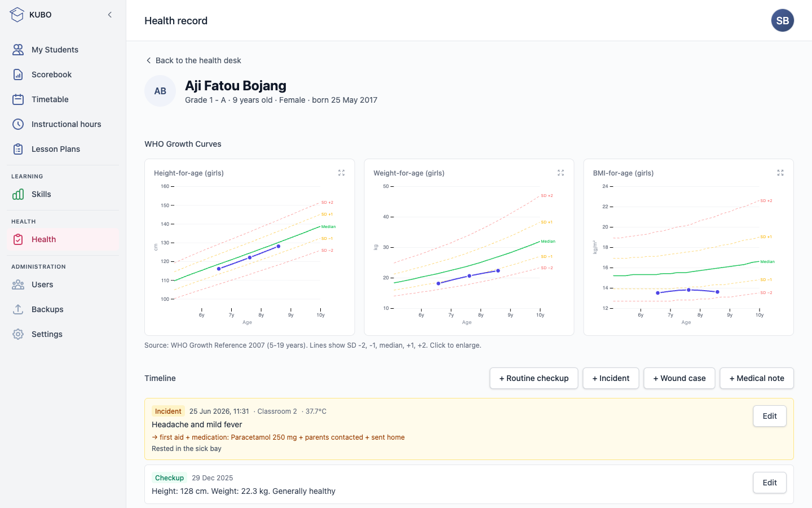
Task: Open the Scorebook menu item
Action: pos(63,75)
